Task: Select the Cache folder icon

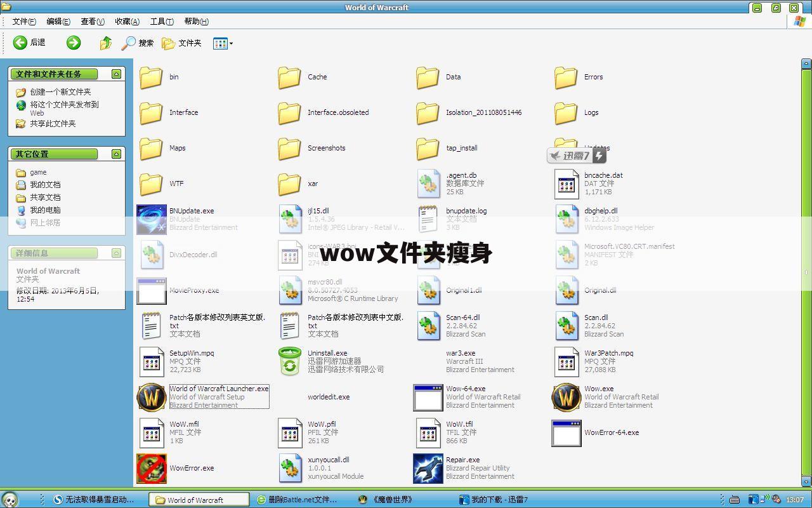Action: click(289, 77)
